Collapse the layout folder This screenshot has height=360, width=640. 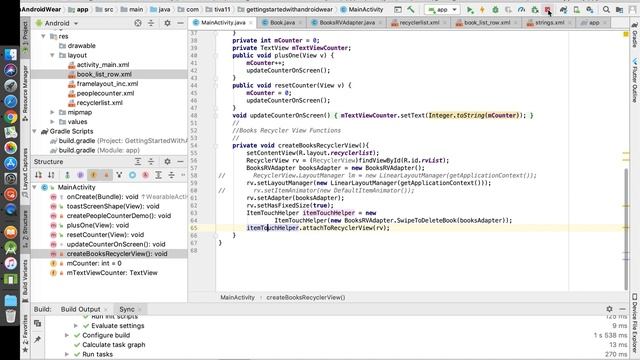tap(52, 55)
